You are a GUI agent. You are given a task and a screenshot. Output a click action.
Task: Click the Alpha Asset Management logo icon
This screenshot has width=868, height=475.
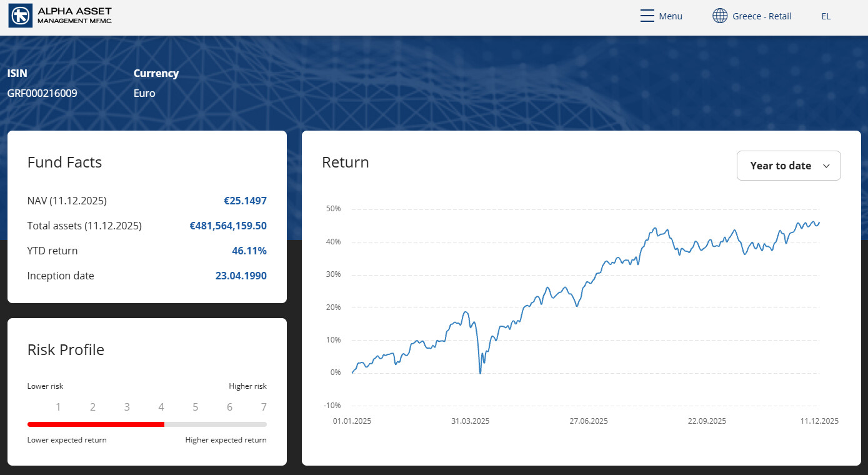click(20, 16)
